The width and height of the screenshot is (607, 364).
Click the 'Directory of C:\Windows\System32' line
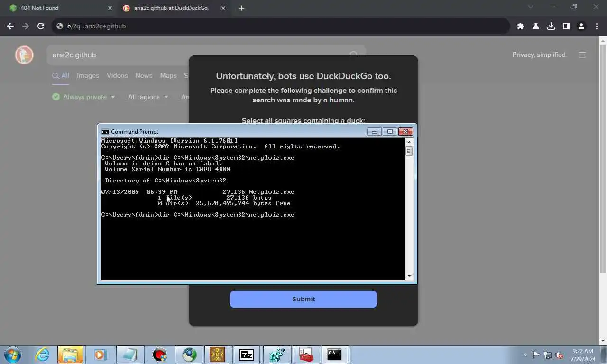pos(166,181)
